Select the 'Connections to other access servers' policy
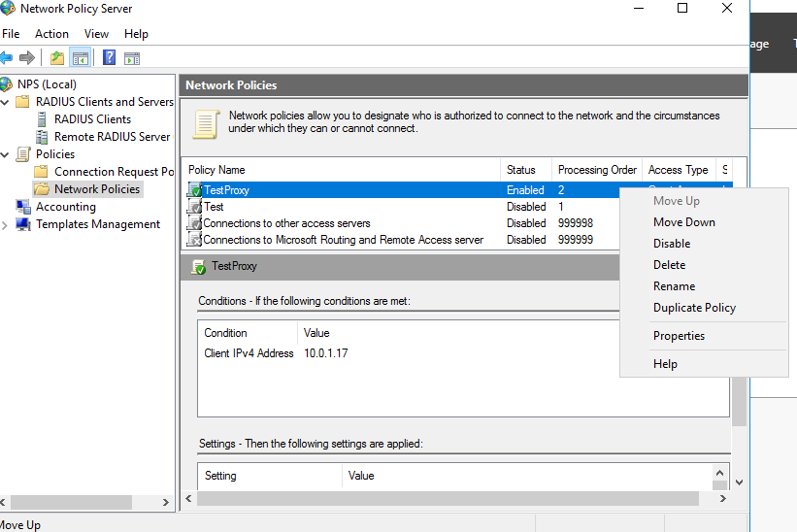The height and width of the screenshot is (532, 797). click(x=286, y=223)
